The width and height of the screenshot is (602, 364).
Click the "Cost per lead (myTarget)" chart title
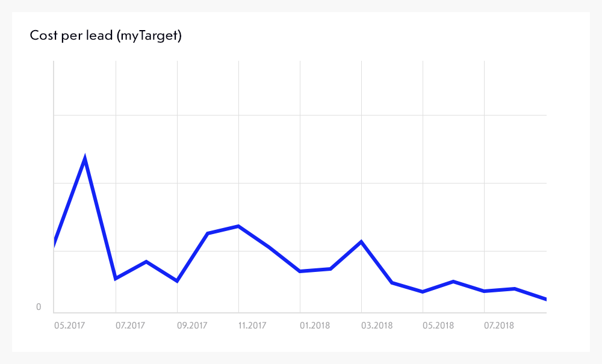pos(105,36)
